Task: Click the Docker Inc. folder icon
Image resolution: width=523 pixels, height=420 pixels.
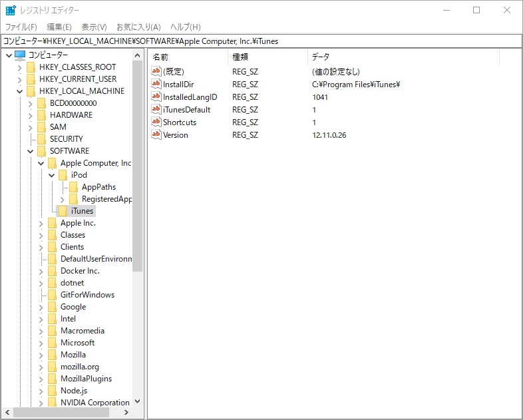Action: click(x=53, y=271)
